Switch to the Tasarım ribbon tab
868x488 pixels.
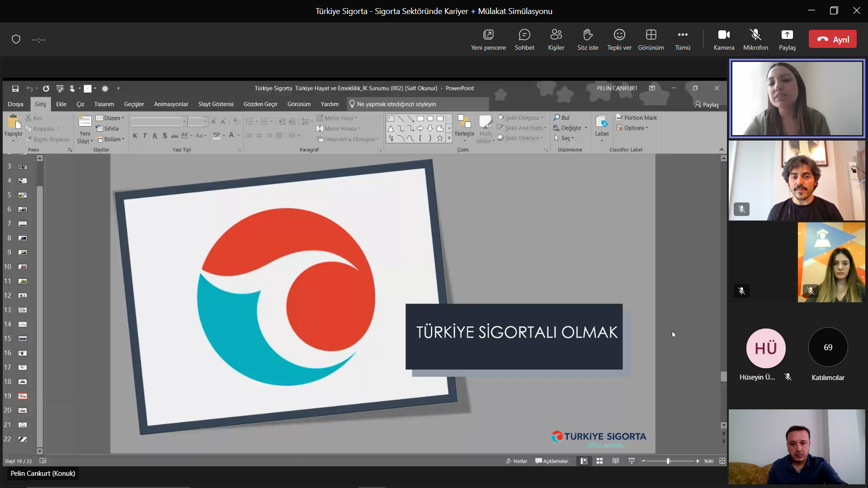[104, 104]
